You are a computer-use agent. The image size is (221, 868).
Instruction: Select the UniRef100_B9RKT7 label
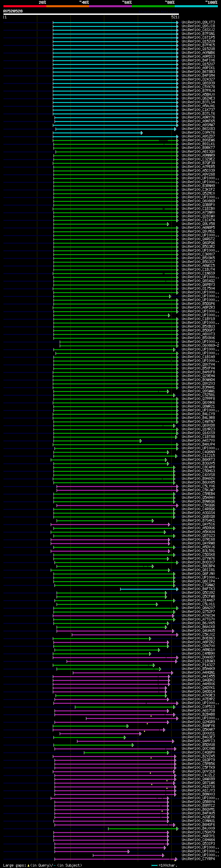(198, 148)
